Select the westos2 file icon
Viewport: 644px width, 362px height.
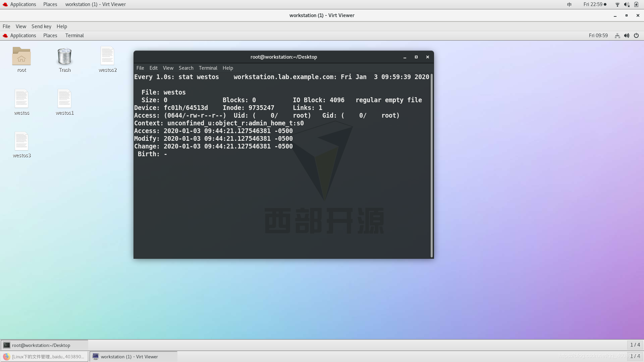pyautogui.click(x=107, y=56)
